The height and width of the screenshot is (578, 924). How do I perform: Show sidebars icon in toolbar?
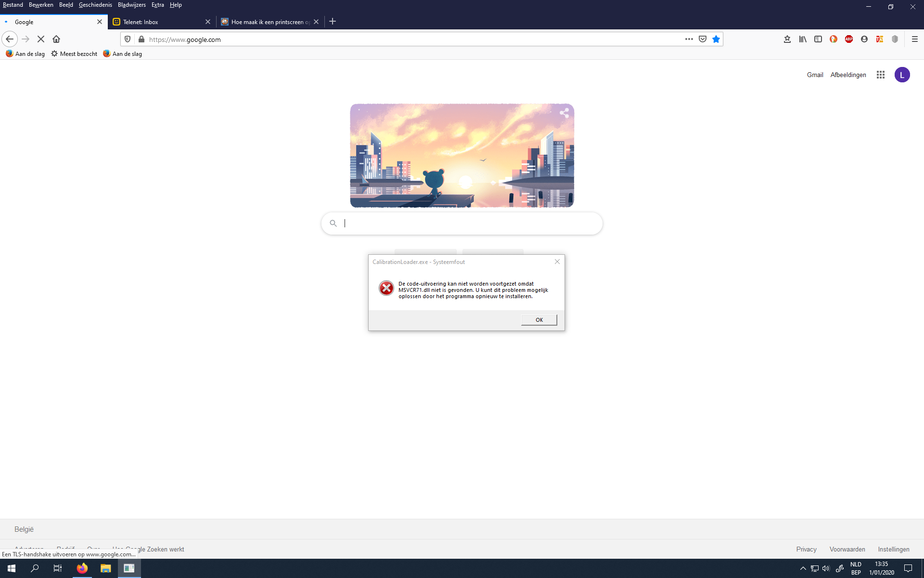[818, 39]
